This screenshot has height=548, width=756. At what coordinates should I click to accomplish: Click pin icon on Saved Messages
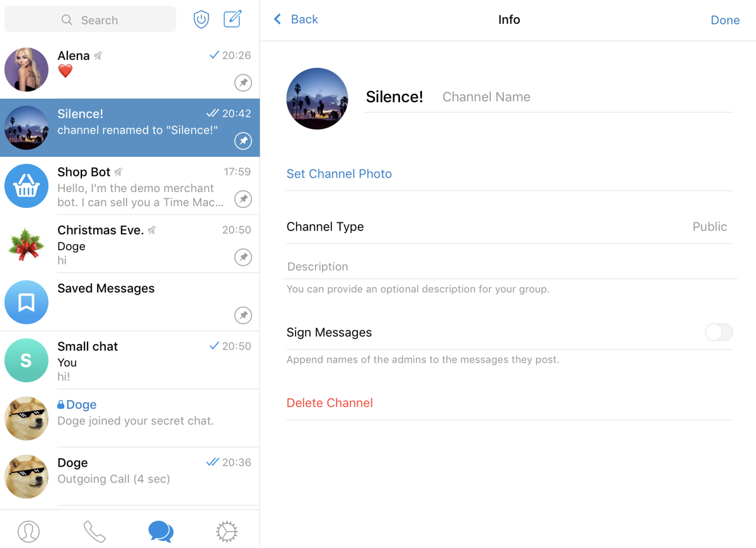243,315
